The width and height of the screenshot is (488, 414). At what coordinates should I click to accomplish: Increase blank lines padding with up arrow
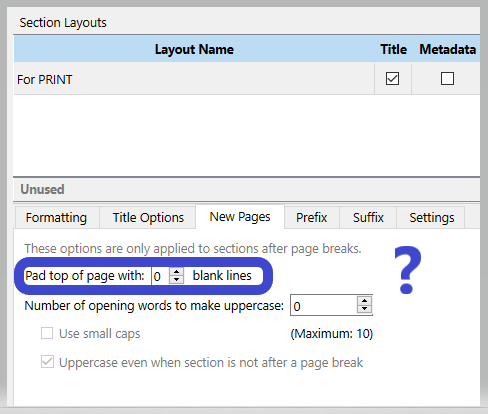(176, 272)
